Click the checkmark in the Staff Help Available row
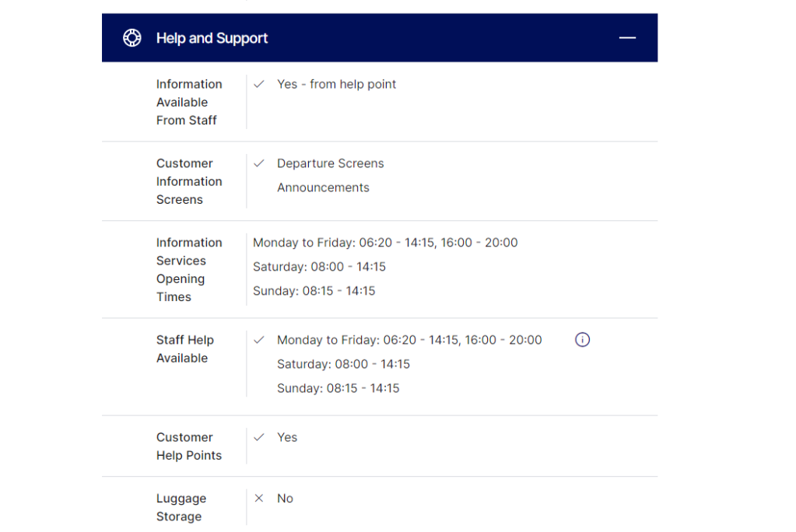 click(259, 340)
